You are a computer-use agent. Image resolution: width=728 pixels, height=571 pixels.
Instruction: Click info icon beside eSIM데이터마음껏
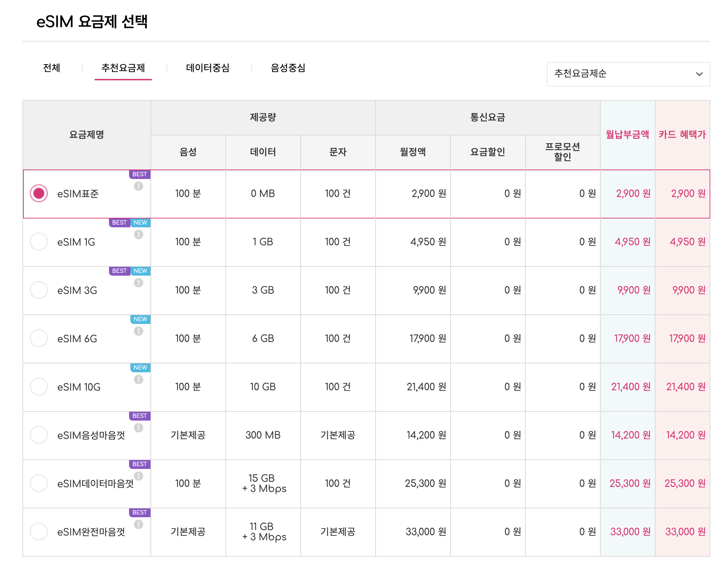(x=138, y=476)
